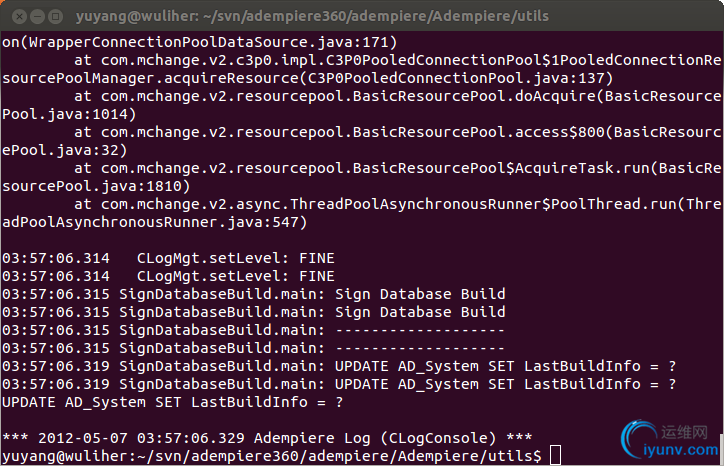The image size is (724, 466).
Task: Click the 运维网 watermark text
Action: (684, 432)
